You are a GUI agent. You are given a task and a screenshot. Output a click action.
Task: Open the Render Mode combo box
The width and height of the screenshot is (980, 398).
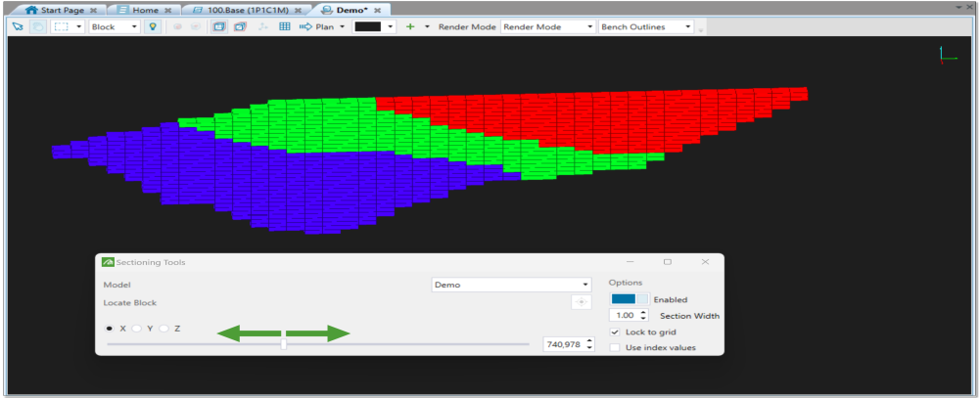point(548,27)
